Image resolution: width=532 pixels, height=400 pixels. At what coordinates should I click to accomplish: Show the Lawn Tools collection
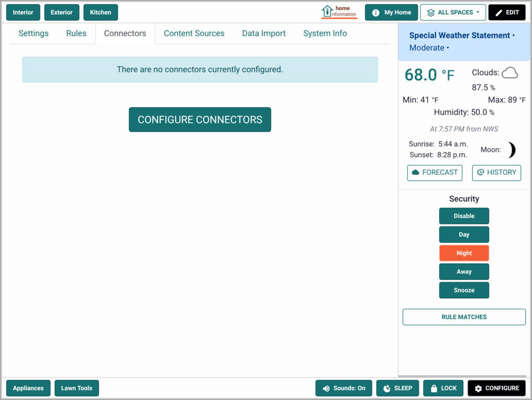(77, 388)
